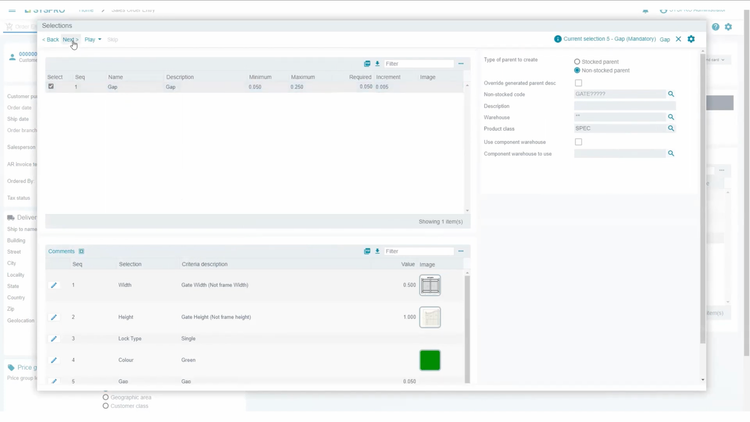Edit the Colour selection row
Image resolution: width=750 pixels, height=422 pixels.
tap(54, 360)
